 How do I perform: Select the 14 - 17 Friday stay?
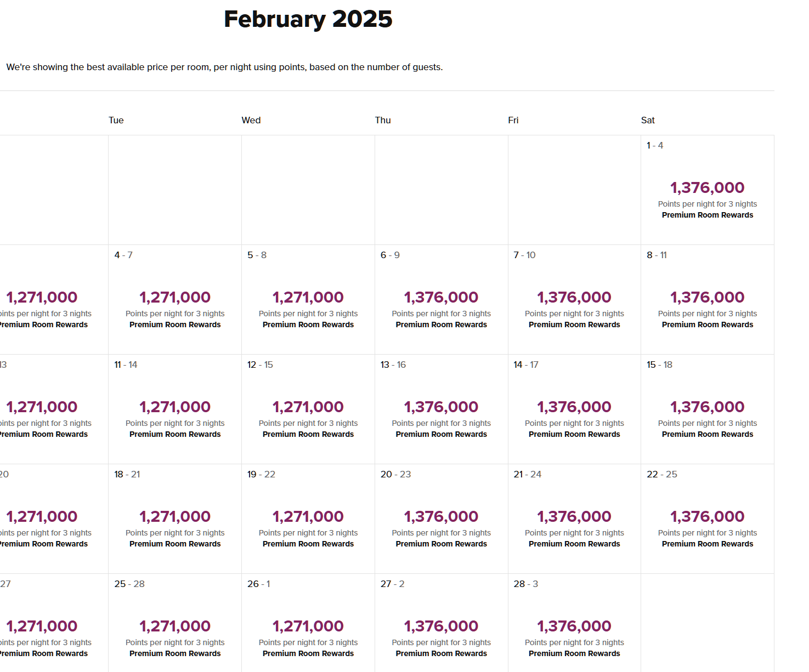574,409
